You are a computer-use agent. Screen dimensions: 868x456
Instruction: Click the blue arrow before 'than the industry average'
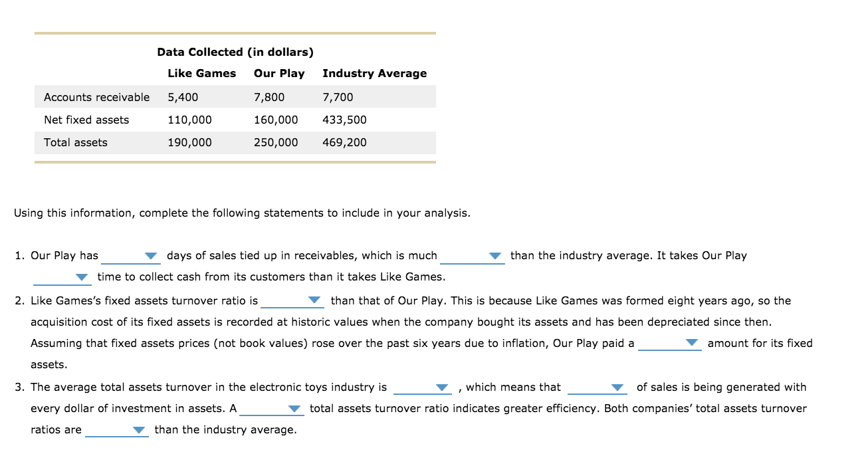[138, 431]
